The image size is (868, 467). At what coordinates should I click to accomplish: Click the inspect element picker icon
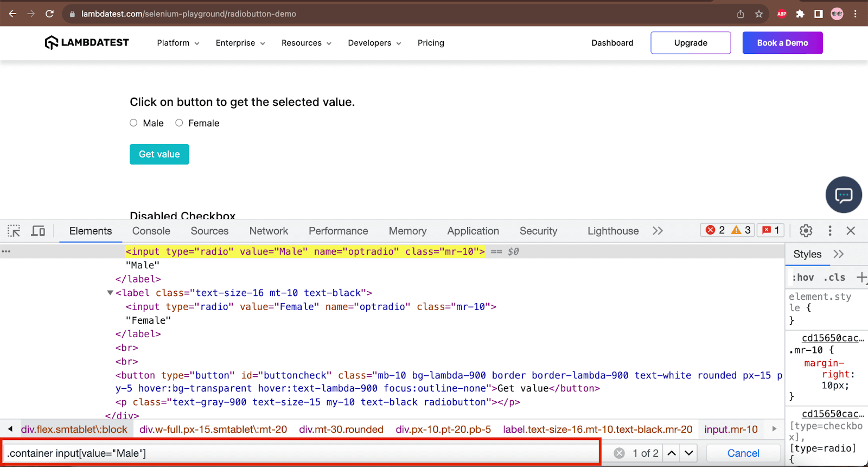click(x=14, y=231)
